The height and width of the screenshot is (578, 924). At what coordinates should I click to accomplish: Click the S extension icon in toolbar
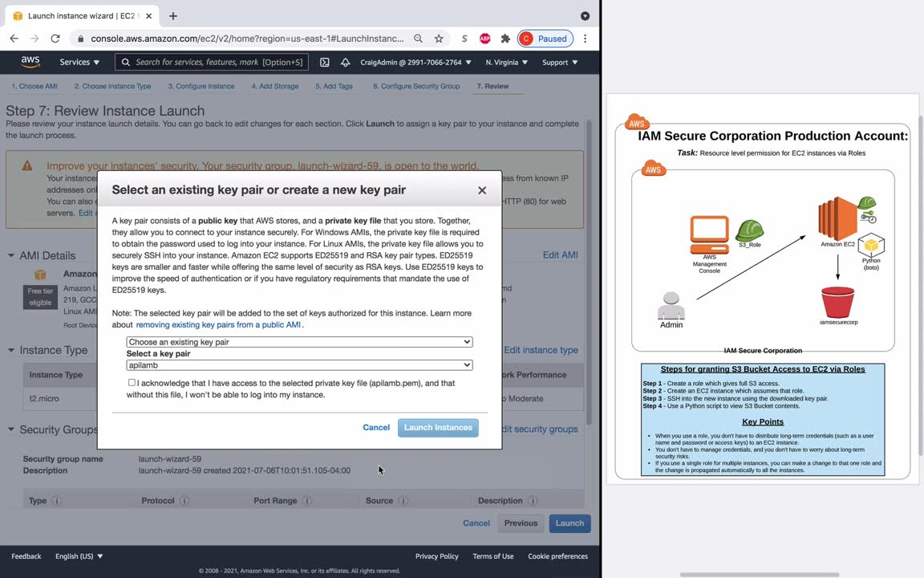[464, 39]
